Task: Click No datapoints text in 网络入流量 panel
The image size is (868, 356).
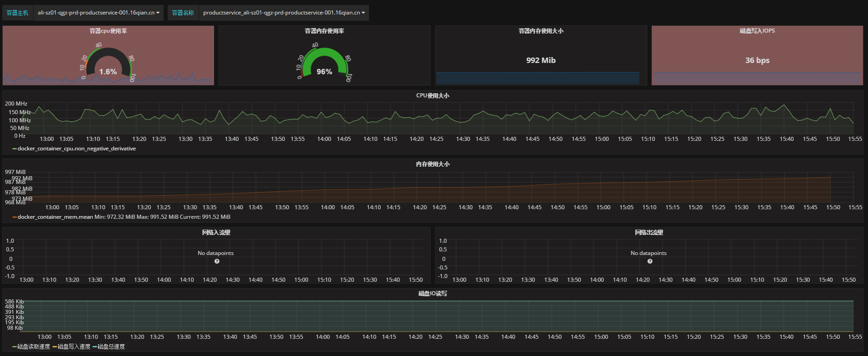Action: coord(216,253)
